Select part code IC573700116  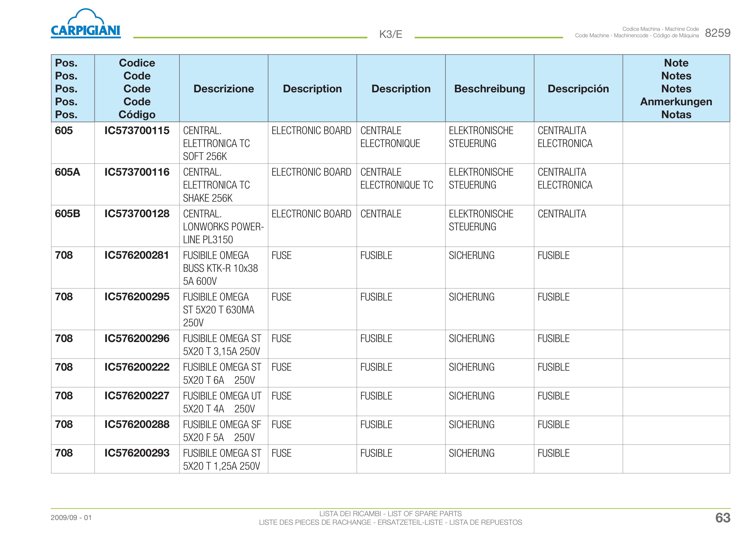click(137, 172)
